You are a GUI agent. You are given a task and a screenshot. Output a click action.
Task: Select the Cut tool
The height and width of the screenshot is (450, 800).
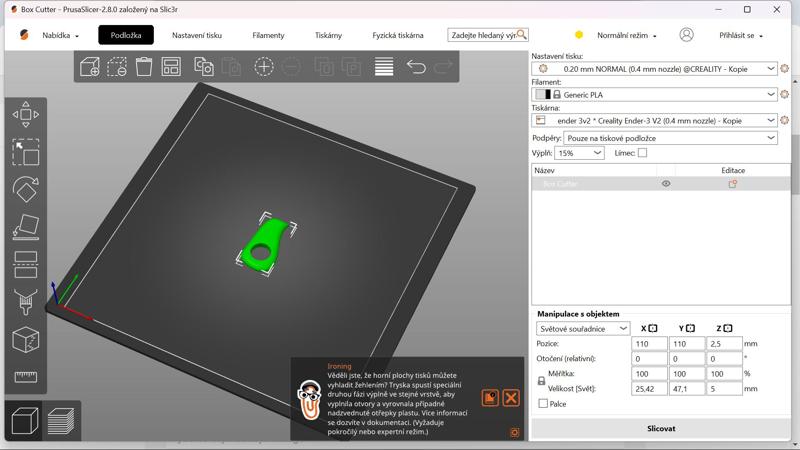(x=26, y=264)
